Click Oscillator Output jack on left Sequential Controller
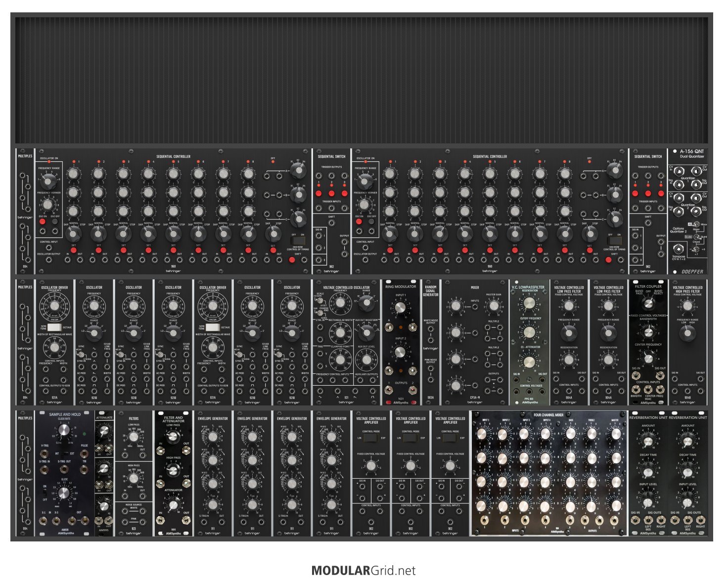Screen dimensions: 728x581 [x=49, y=260]
